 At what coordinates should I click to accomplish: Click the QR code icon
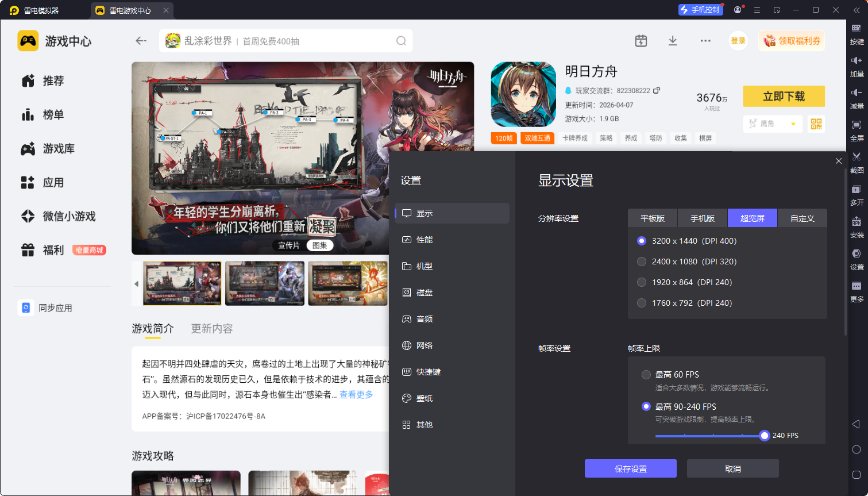pyautogui.click(x=816, y=124)
